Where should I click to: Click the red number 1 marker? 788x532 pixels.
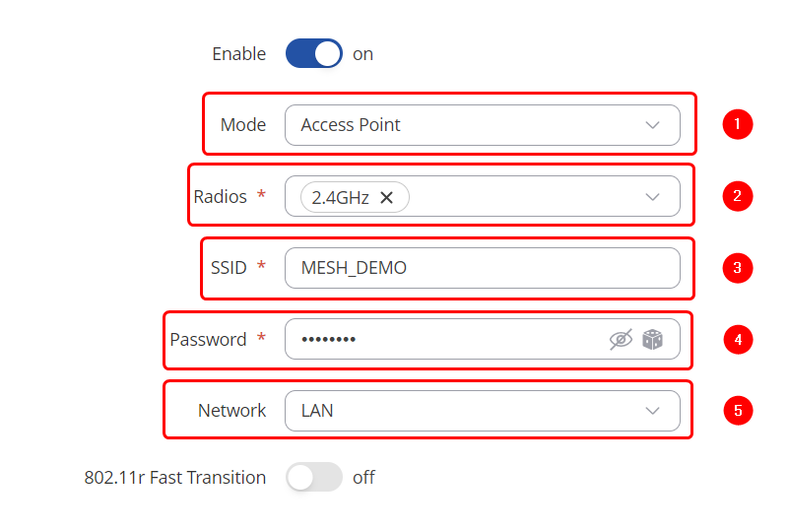tap(737, 124)
